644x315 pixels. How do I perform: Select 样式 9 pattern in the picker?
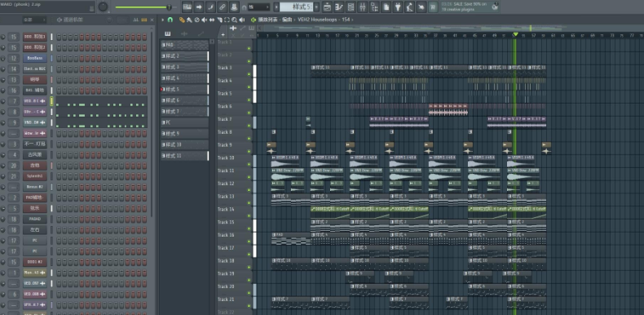tap(184, 134)
